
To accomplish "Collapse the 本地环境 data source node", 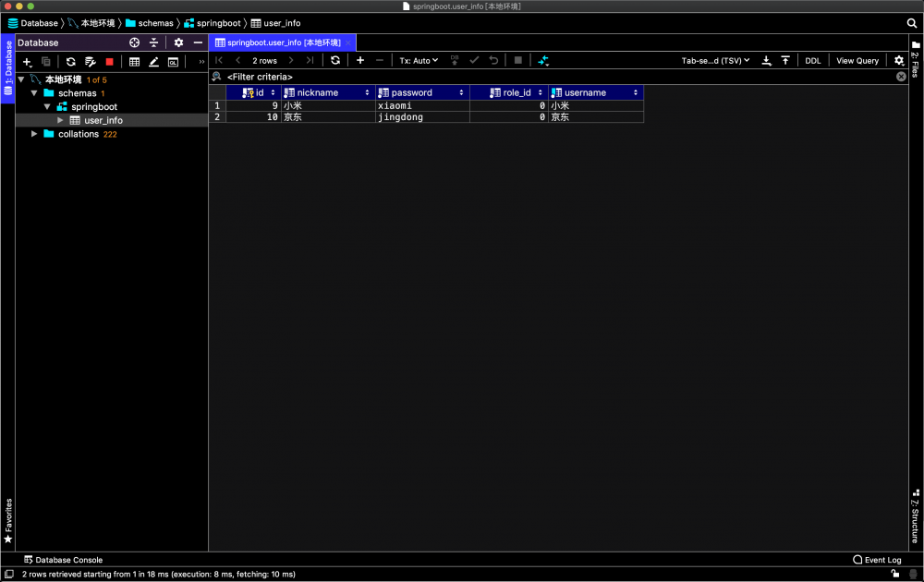I will (21, 79).
